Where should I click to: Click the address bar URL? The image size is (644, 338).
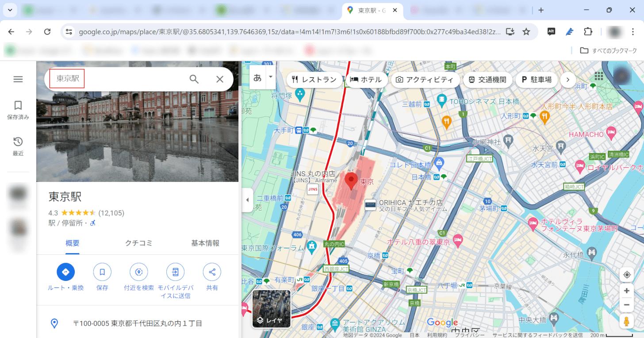coord(290,31)
